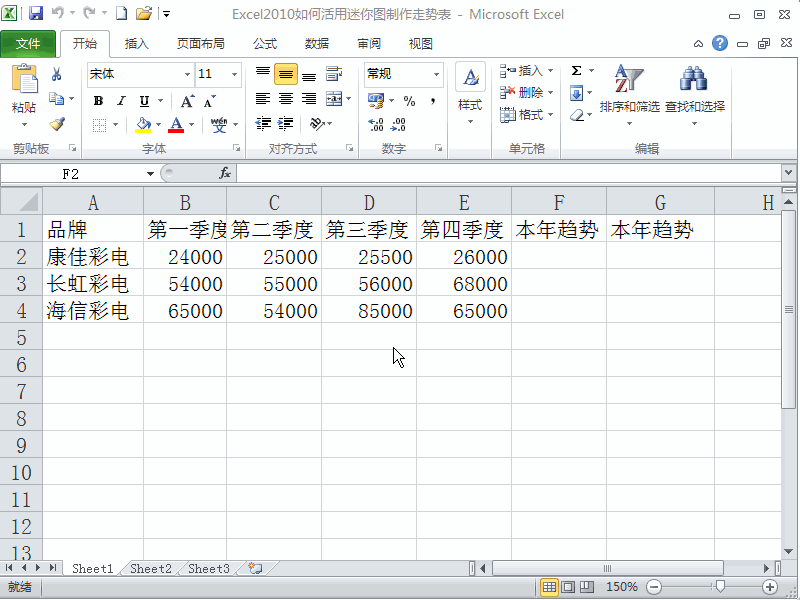Click the text orientation icon
The height and width of the screenshot is (600, 800).
click(x=317, y=124)
